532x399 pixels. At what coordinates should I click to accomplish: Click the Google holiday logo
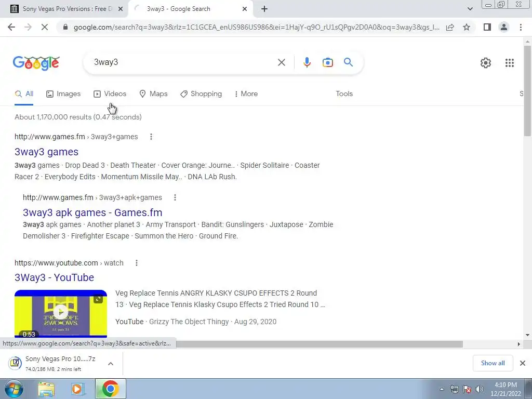click(36, 63)
